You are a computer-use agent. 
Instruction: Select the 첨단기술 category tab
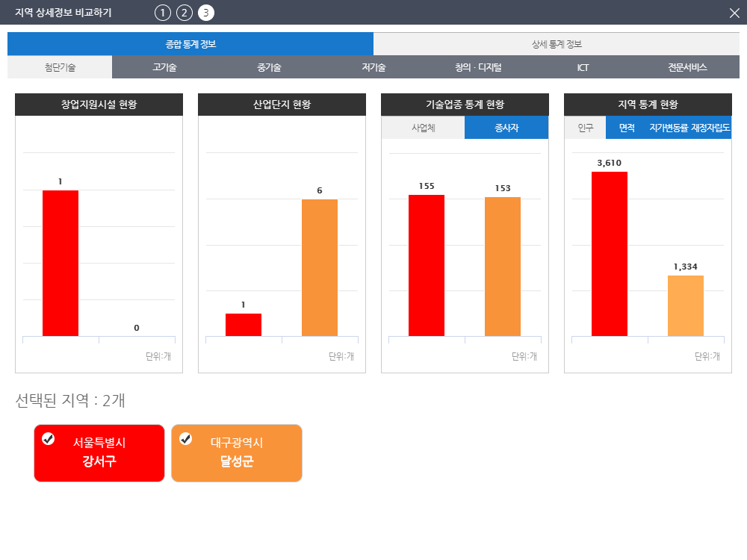[x=60, y=67]
